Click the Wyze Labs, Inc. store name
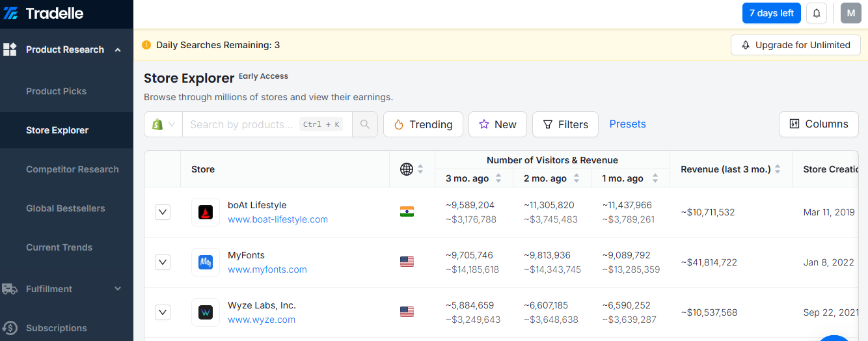Viewport: 868px width, 341px height. [x=262, y=305]
